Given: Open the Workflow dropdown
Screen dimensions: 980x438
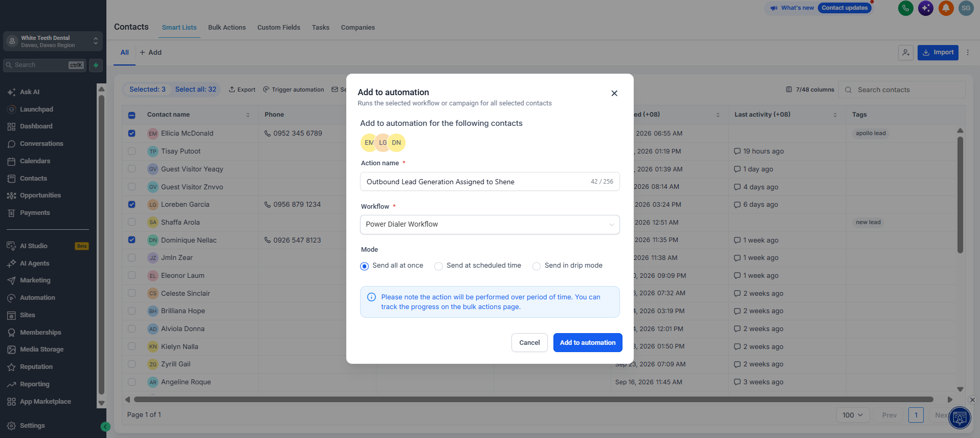Looking at the screenshot, I should click(x=490, y=225).
